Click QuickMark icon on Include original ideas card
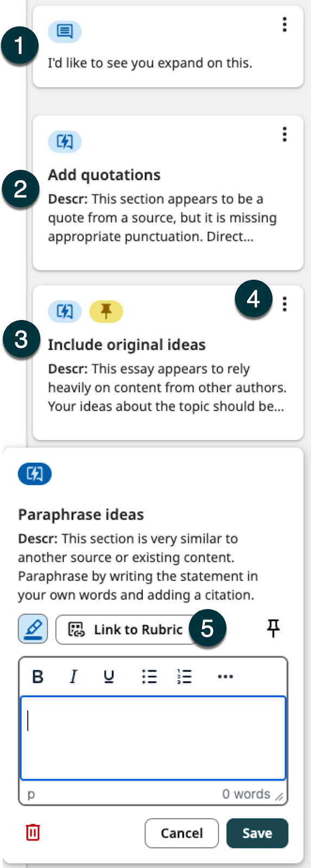The width and height of the screenshot is (311, 868). pos(65,311)
